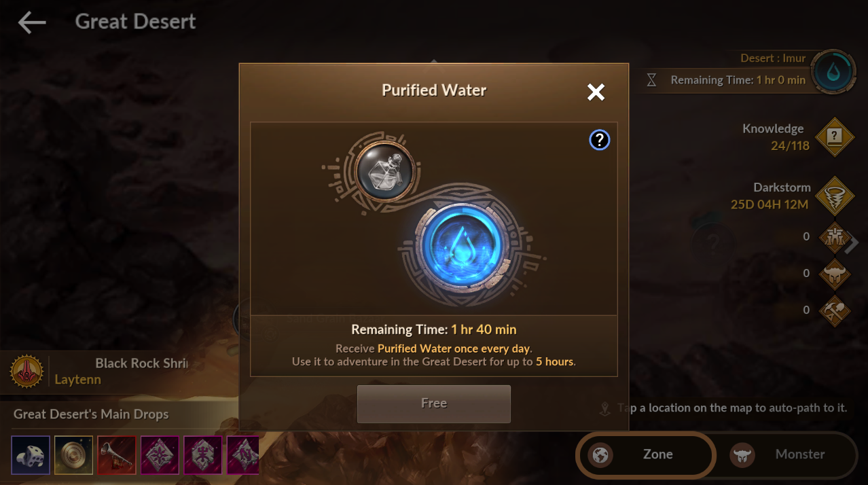Viewport: 868px width, 485px height.
Task: Switch to the Monster view
Action: point(788,454)
